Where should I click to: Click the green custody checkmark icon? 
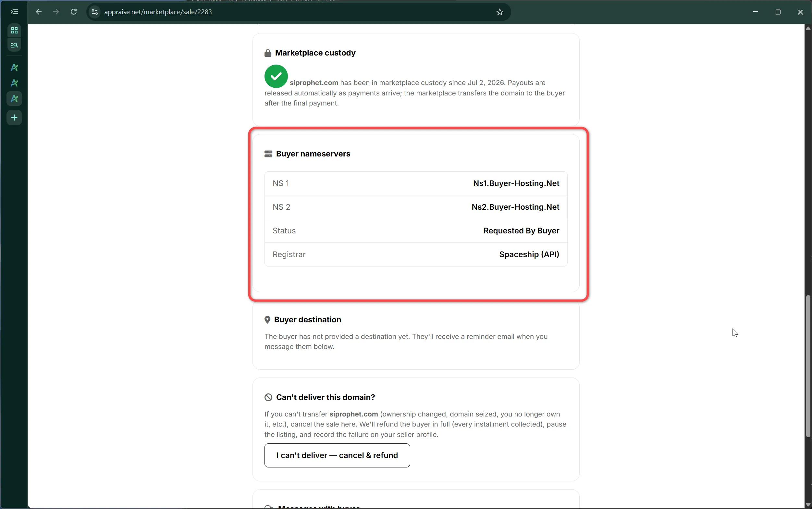[x=276, y=76]
